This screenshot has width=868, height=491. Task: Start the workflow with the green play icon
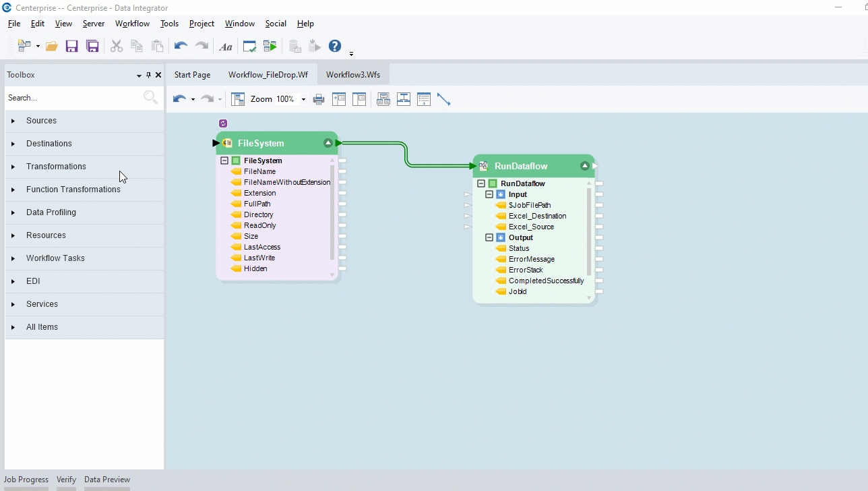270,47
